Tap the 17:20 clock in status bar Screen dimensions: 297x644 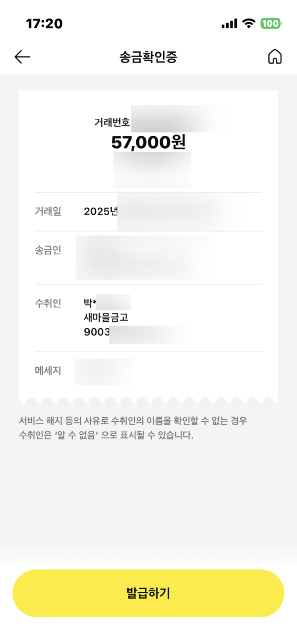(x=44, y=24)
